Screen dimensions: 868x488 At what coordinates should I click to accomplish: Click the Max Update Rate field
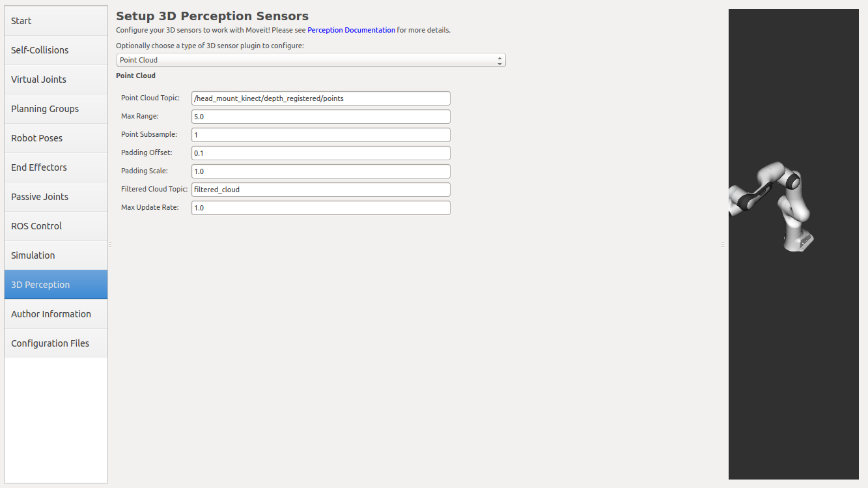tap(321, 208)
